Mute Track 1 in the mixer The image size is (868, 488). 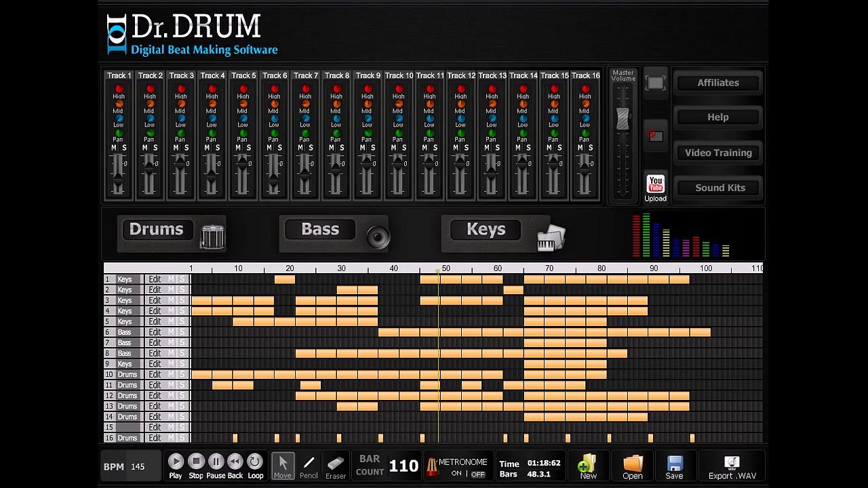(114, 148)
